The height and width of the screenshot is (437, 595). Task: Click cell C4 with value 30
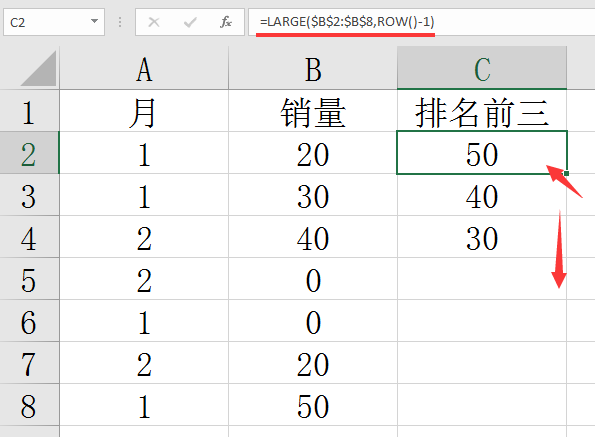pos(482,237)
